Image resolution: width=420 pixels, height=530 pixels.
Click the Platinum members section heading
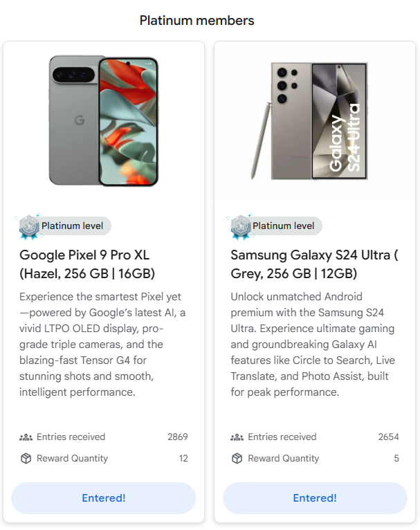click(197, 21)
